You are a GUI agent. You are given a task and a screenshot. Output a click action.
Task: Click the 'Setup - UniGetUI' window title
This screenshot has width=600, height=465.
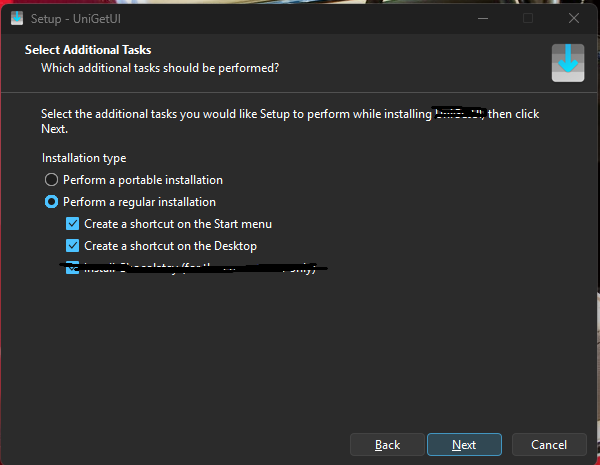point(76,19)
